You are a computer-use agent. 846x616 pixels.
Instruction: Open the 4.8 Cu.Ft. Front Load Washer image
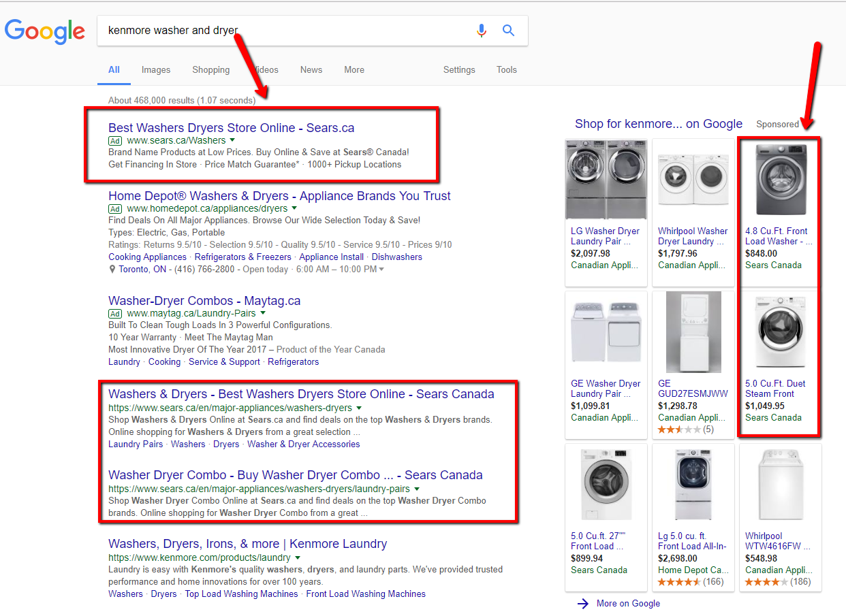tap(781, 180)
